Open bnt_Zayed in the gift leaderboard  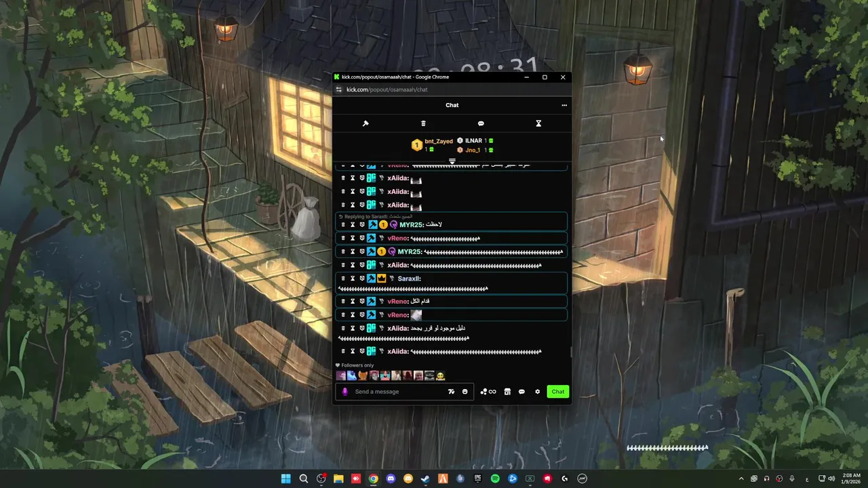coord(438,141)
